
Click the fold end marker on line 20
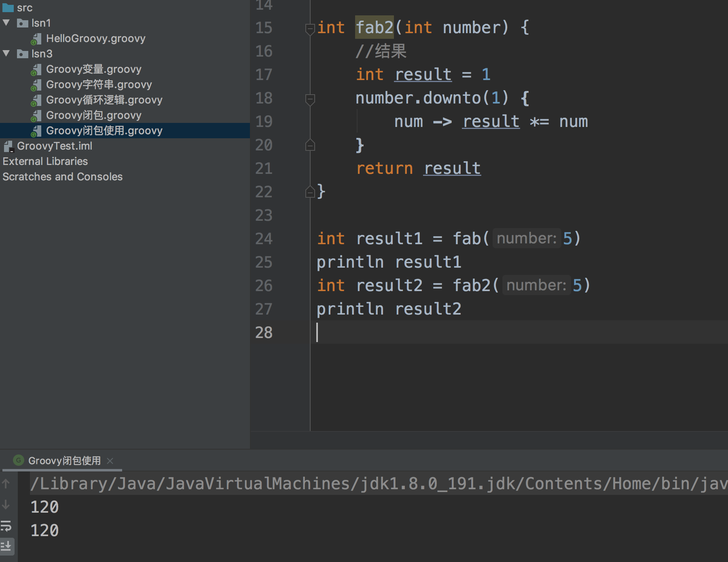pyautogui.click(x=310, y=145)
